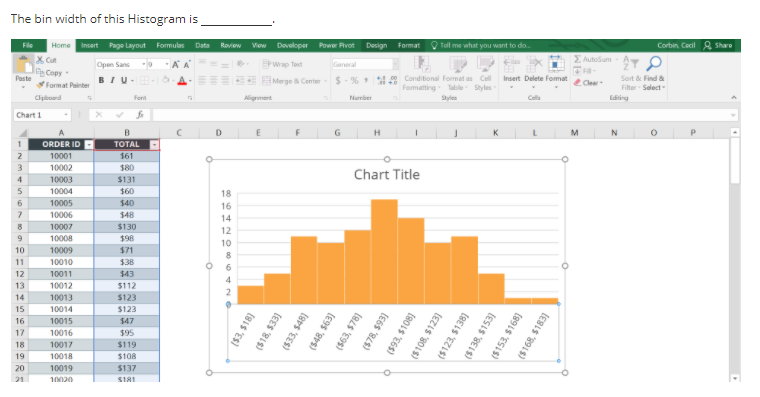Toggle italic formatting
Viewport: 760px width, 397px height.
click(x=112, y=80)
